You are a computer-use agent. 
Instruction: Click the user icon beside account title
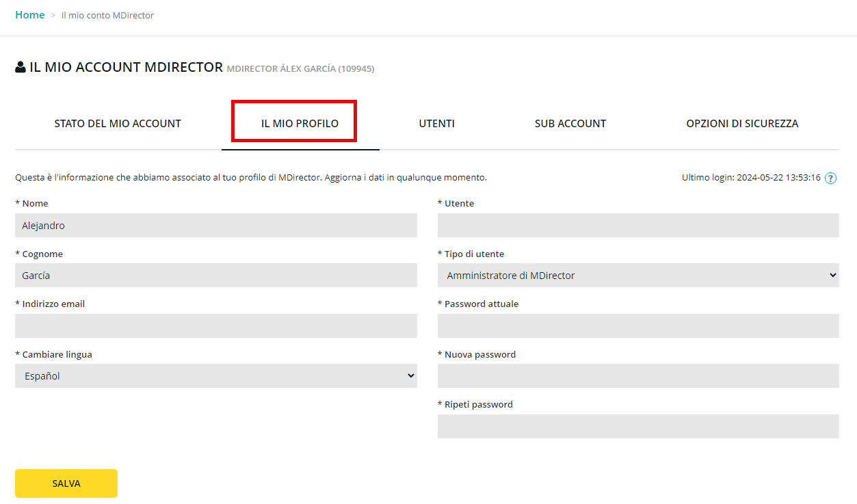click(x=21, y=67)
